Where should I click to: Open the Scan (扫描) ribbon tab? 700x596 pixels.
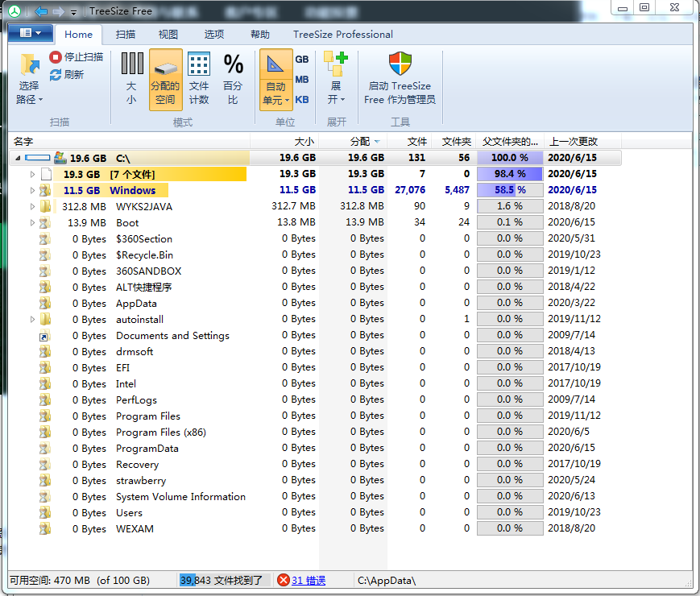pos(126,35)
